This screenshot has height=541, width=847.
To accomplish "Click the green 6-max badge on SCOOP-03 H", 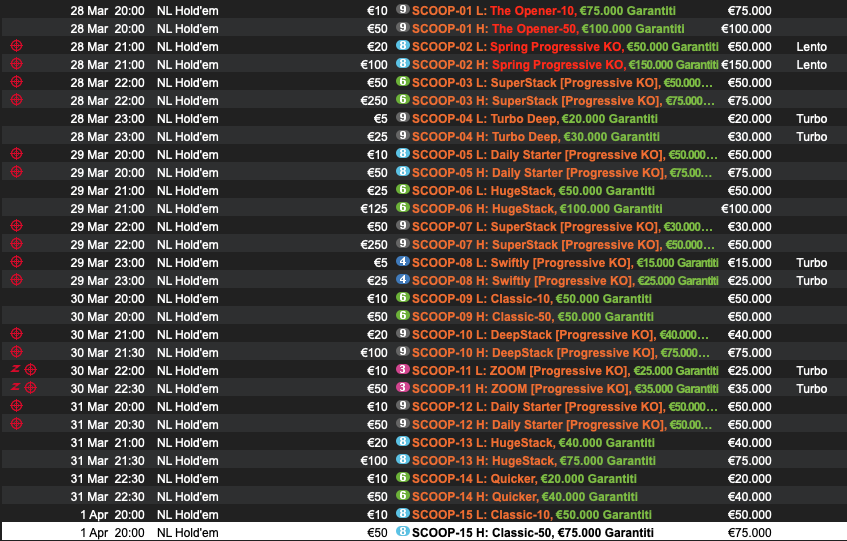I will click(x=402, y=99).
